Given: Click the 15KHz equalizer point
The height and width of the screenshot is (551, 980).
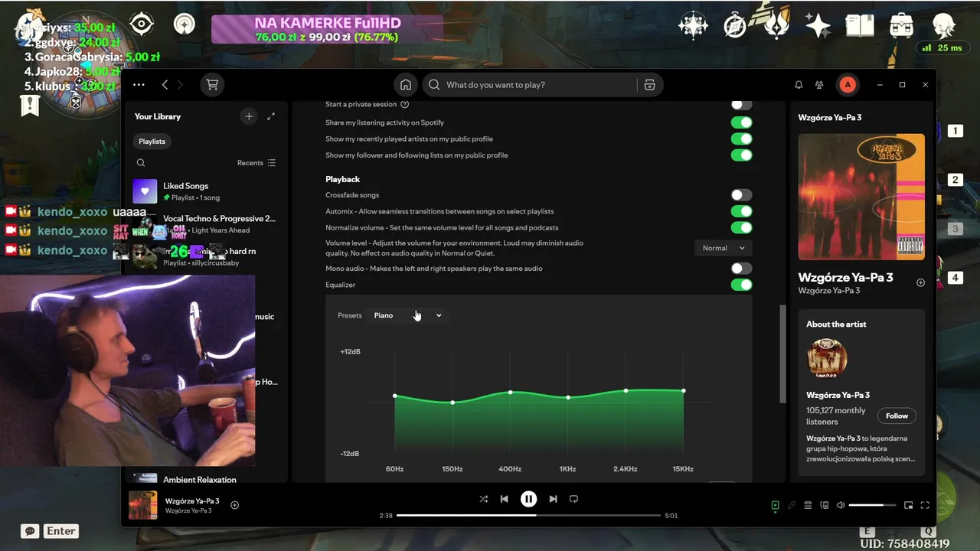Looking at the screenshot, I should click(x=683, y=390).
